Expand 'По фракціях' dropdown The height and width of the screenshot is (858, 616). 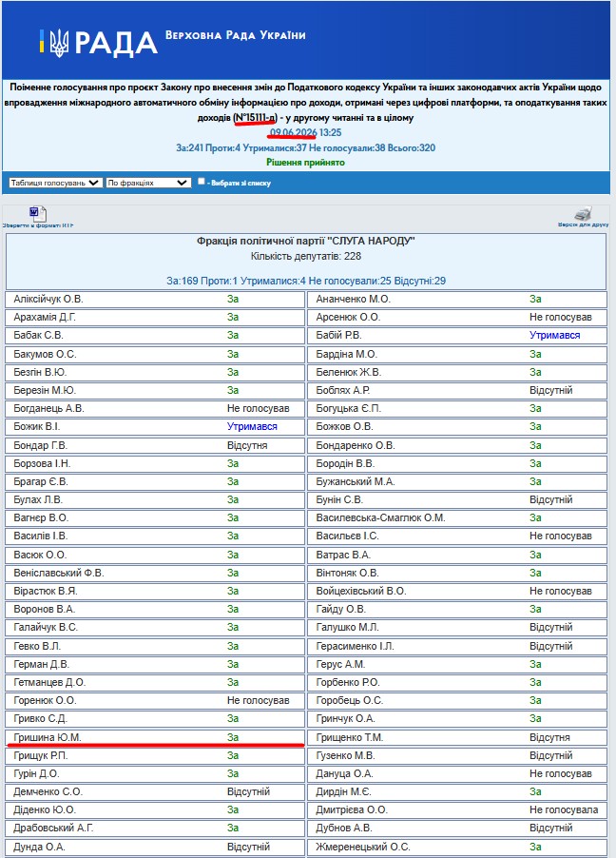coord(148,183)
